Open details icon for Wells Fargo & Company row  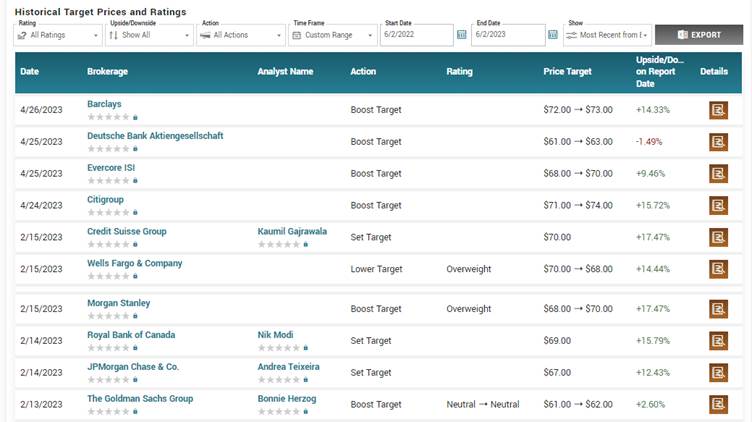coord(718,269)
